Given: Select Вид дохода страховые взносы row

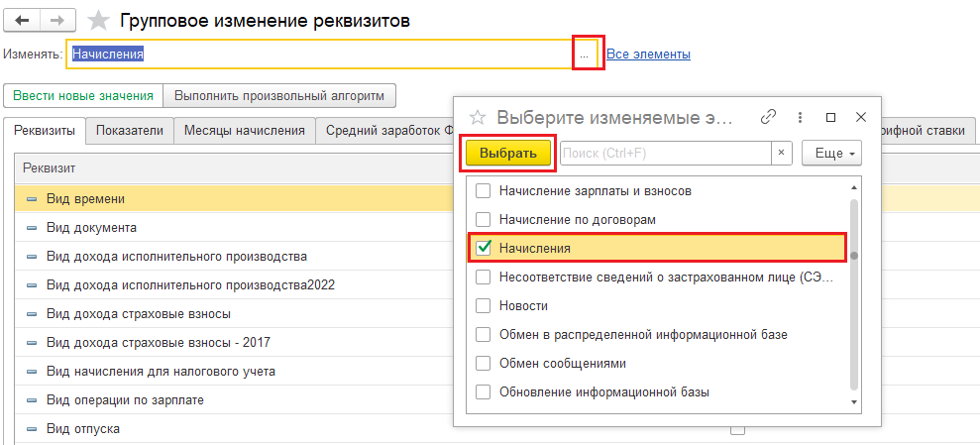Looking at the screenshot, I should (235, 314).
